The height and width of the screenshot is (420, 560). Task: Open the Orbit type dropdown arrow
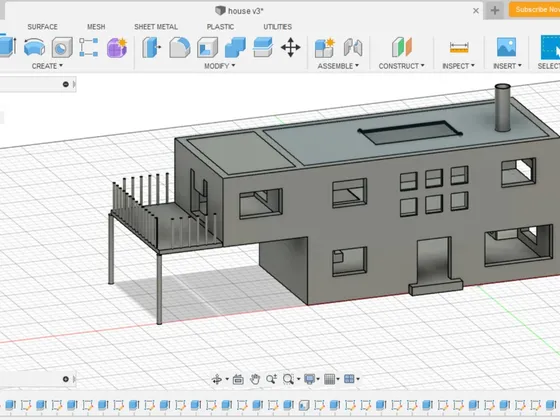[x=227, y=379]
